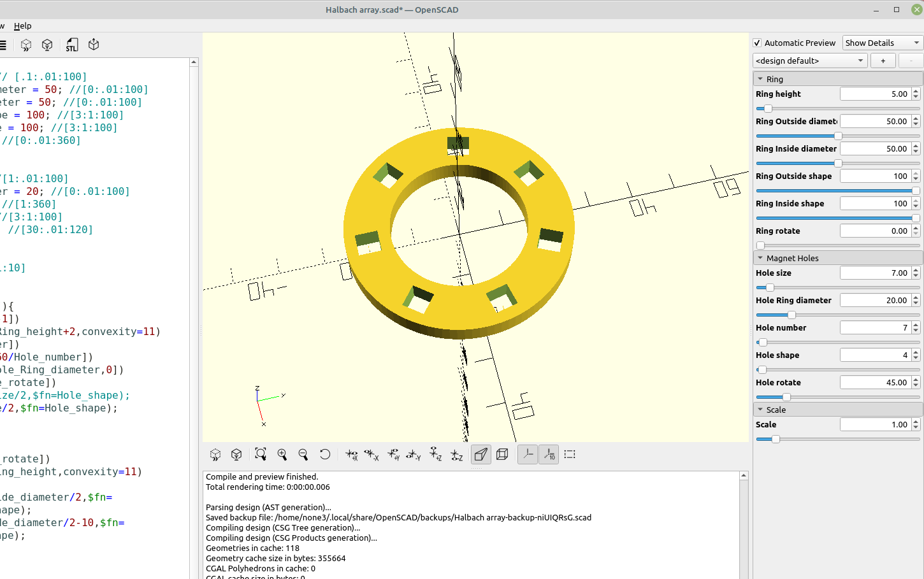The width and height of the screenshot is (924, 579).
Task: Click the + button to save a preset
Action: tap(883, 61)
